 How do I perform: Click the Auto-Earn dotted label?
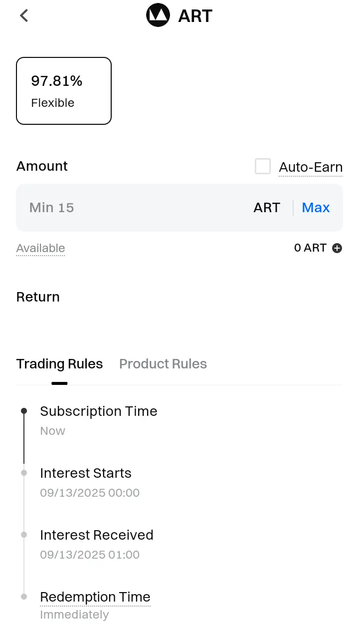click(x=311, y=167)
